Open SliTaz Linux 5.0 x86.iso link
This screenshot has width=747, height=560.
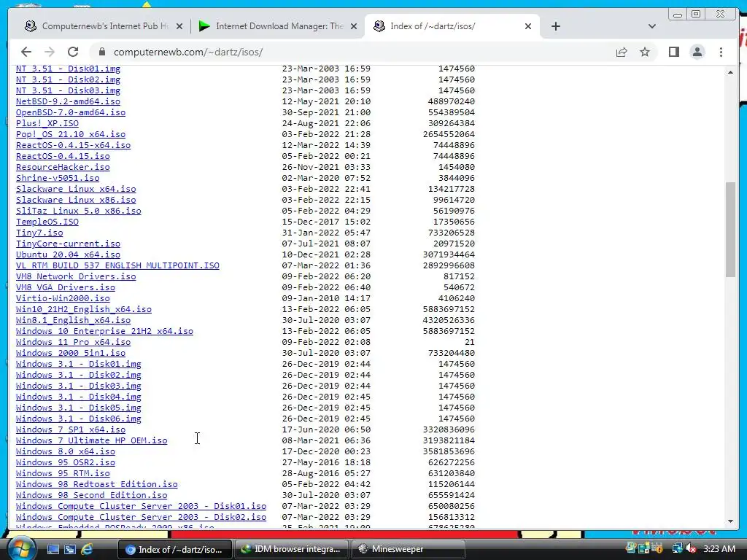tap(79, 211)
